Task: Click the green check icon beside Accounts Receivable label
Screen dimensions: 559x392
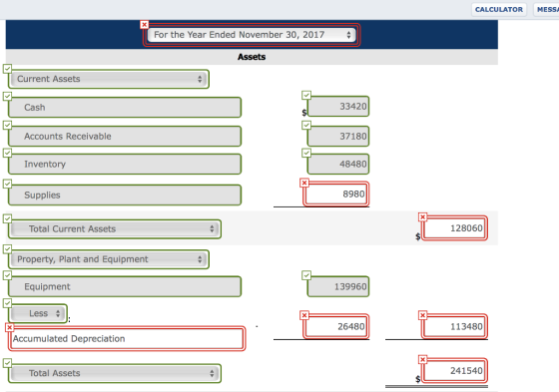Action: 7,125
